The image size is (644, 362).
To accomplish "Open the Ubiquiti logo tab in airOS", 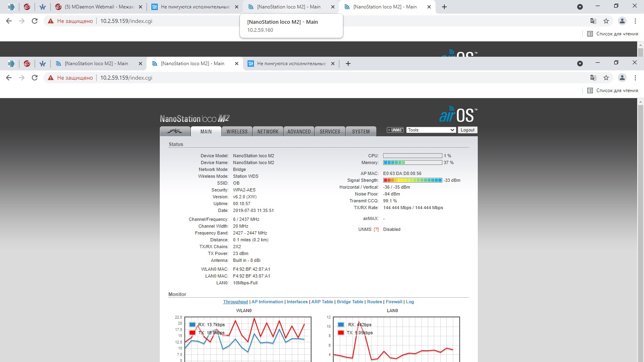I will [175, 132].
